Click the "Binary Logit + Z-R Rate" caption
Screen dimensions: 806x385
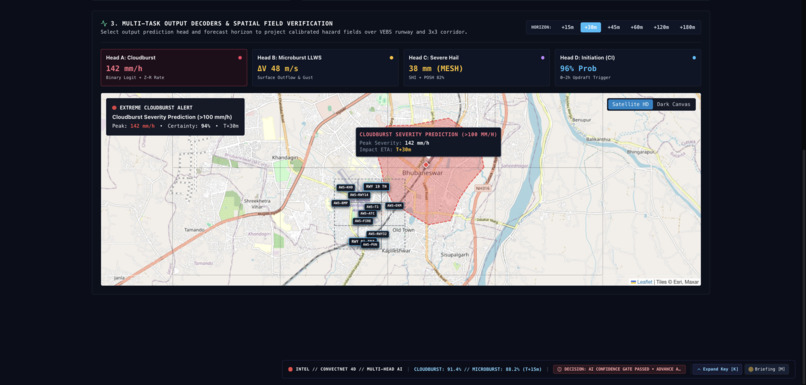[x=135, y=78]
